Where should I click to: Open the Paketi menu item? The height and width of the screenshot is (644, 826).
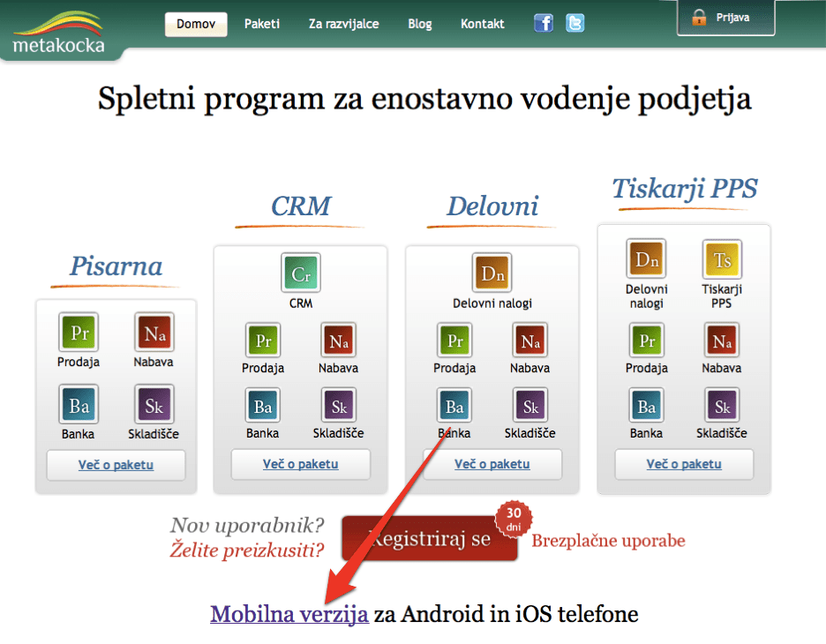(x=262, y=24)
